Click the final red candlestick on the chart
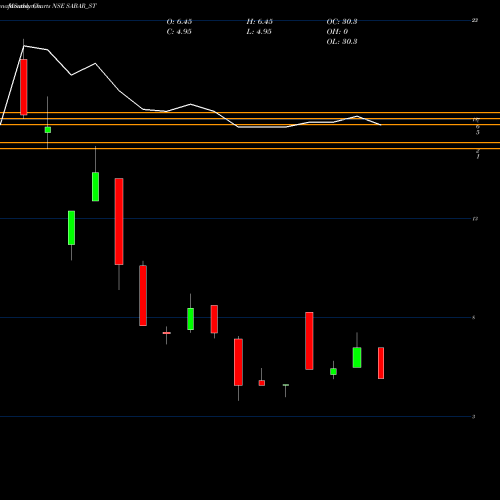 [381, 363]
